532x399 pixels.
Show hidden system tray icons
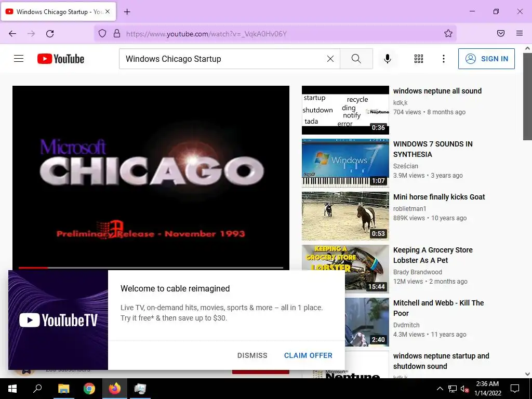point(440,389)
